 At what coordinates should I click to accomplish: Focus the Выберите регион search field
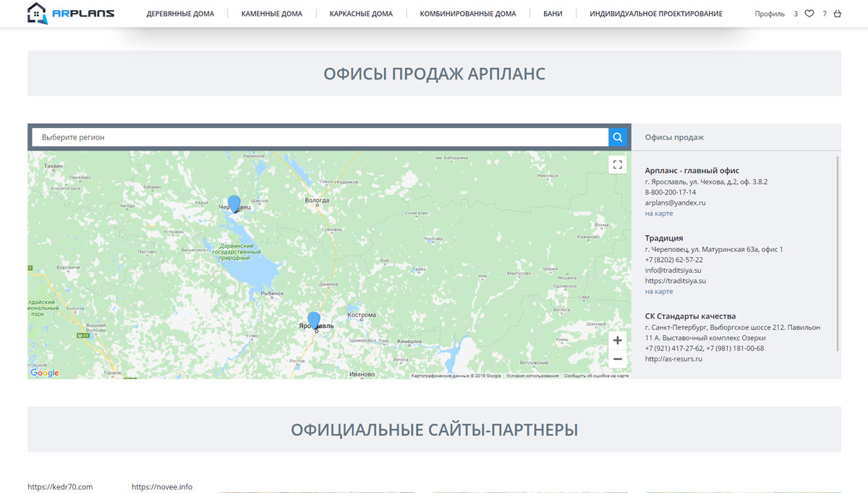pos(320,137)
